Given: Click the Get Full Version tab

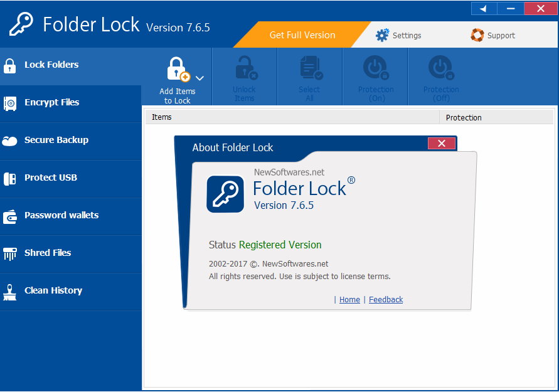Looking at the screenshot, I should (x=302, y=35).
